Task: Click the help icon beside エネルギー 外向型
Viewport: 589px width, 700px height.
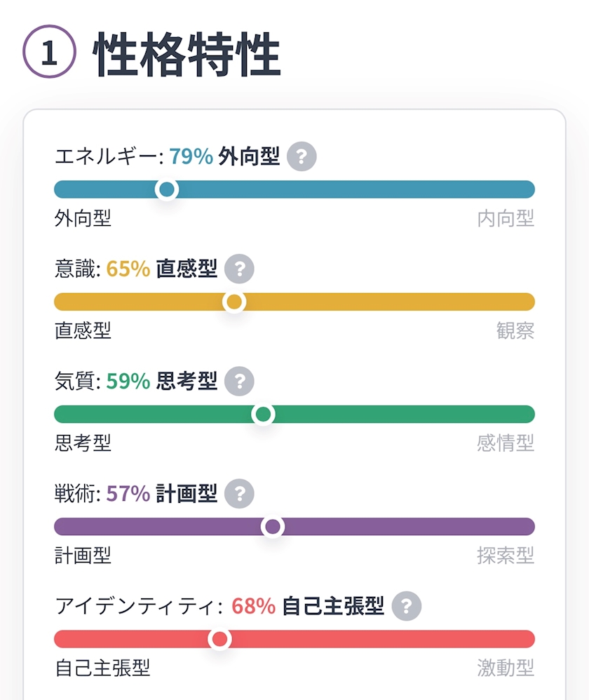Action: [x=302, y=156]
